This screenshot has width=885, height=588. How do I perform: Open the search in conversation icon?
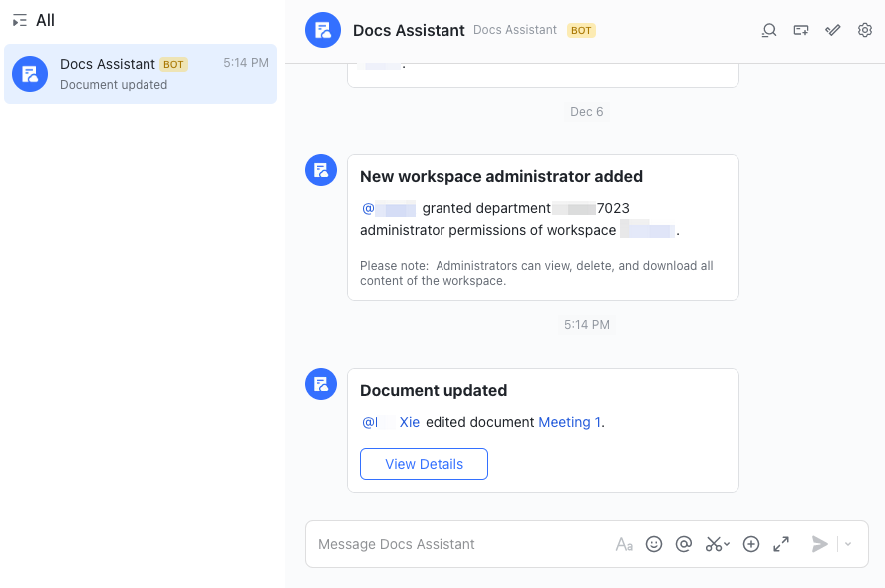[x=769, y=30]
